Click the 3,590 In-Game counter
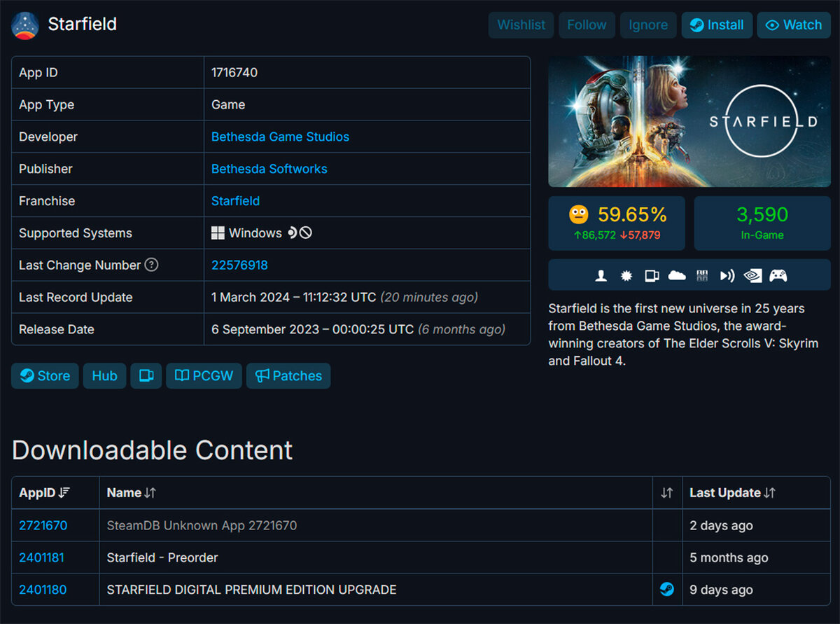This screenshot has height=624, width=840. coord(762,223)
